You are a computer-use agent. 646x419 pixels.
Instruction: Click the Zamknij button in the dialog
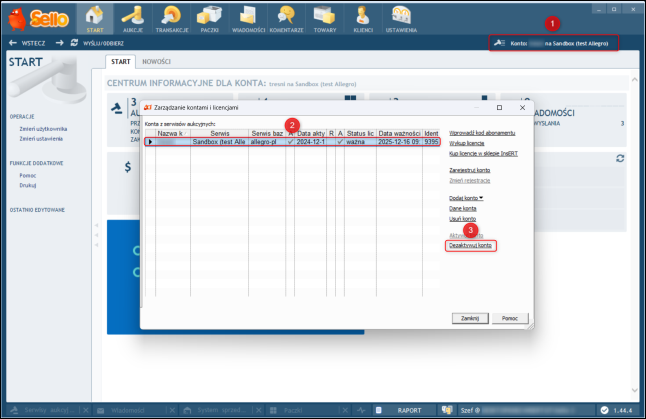click(470, 318)
